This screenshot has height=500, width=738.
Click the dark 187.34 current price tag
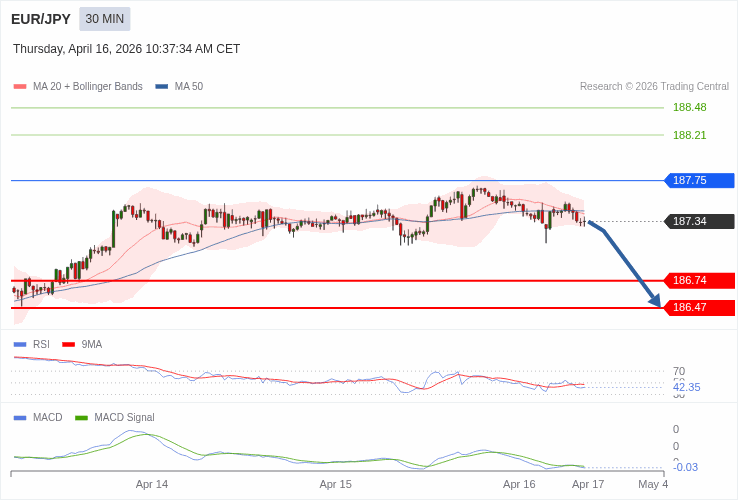click(x=699, y=222)
